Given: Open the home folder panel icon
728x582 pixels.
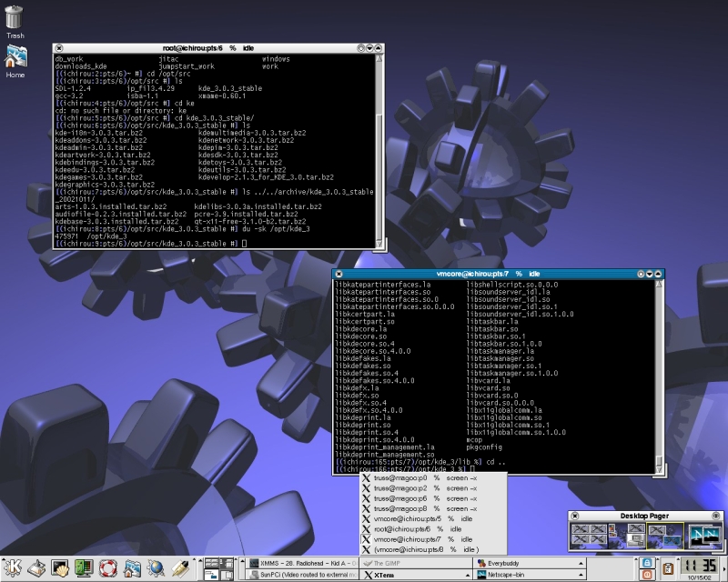Looking at the screenshot, I should pyautogui.click(x=132, y=568).
